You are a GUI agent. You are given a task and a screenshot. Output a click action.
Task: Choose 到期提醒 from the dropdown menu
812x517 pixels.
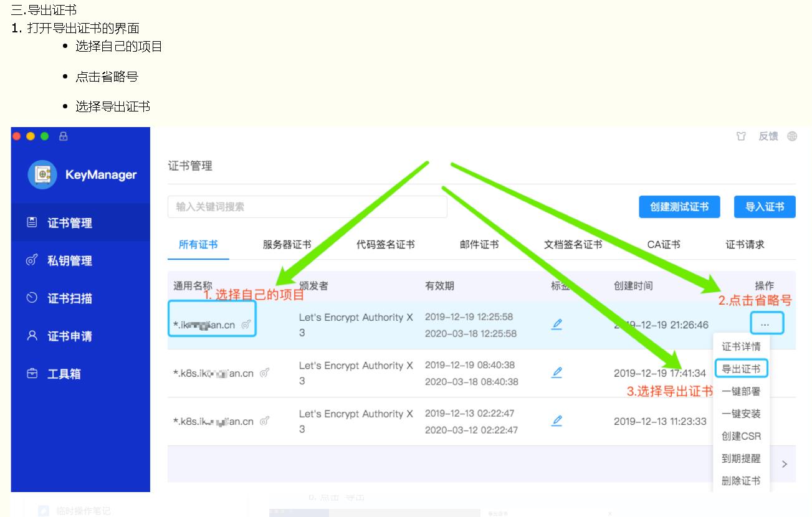click(741, 458)
